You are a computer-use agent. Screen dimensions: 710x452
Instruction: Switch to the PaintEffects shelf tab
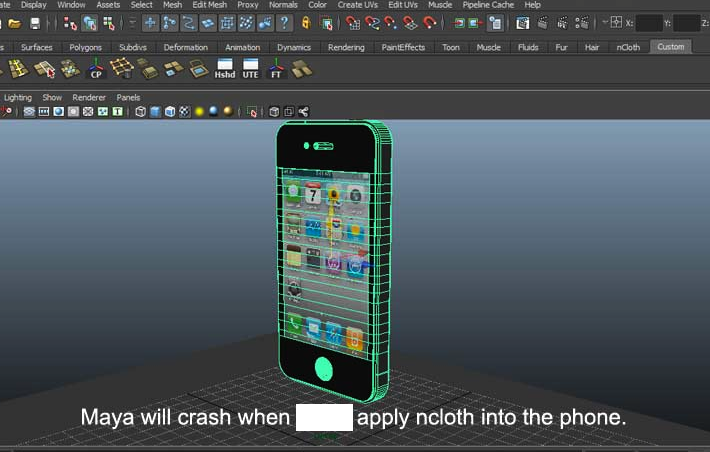pyautogui.click(x=403, y=47)
